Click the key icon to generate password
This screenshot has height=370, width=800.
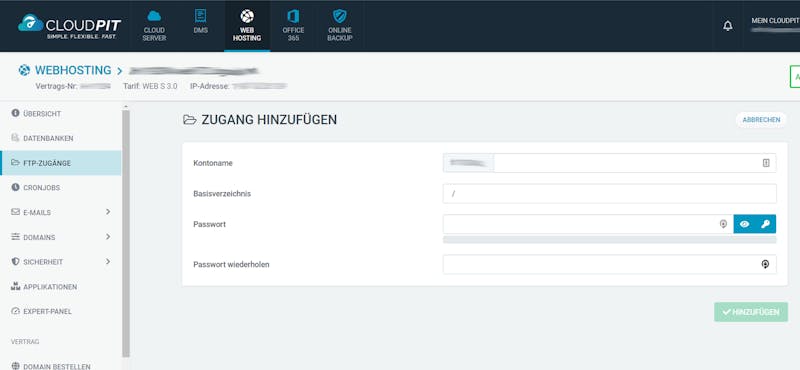[765, 224]
